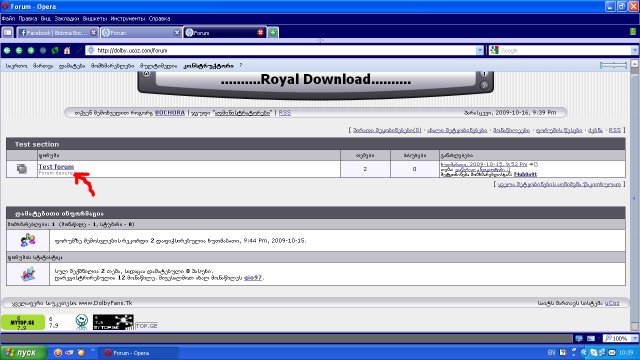The width and height of the screenshot is (640, 360).
Task: Reload the current page
Action: tap(55, 51)
